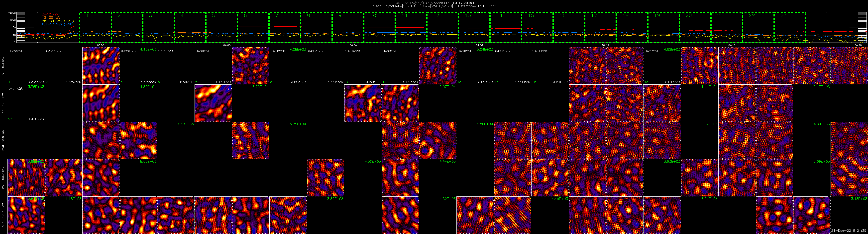Click the 04:12 time axis tick label
The width and height of the screenshot is (868, 234).
[606, 45]
